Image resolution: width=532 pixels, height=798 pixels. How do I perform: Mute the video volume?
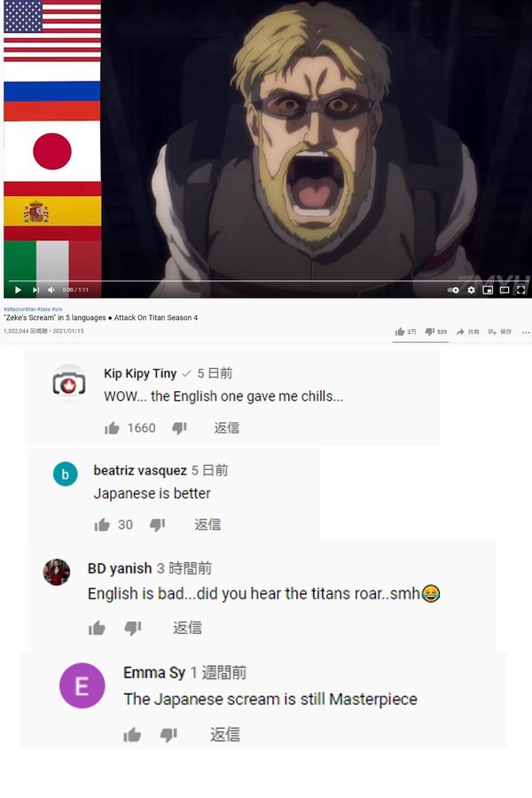[x=51, y=290]
